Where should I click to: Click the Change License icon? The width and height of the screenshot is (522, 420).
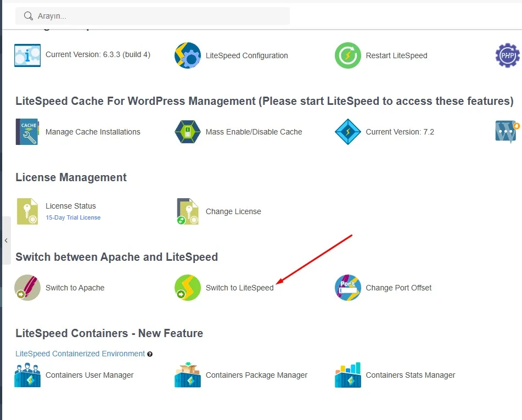[x=188, y=211]
